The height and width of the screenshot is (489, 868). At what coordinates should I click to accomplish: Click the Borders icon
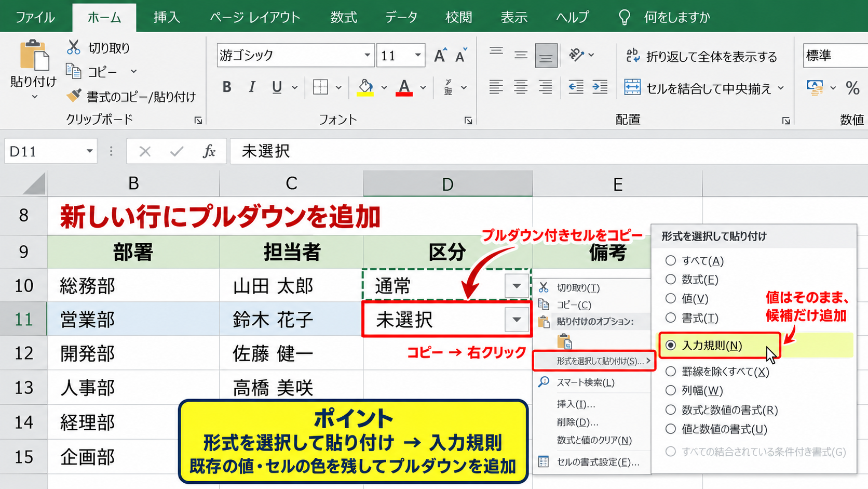click(x=320, y=87)
